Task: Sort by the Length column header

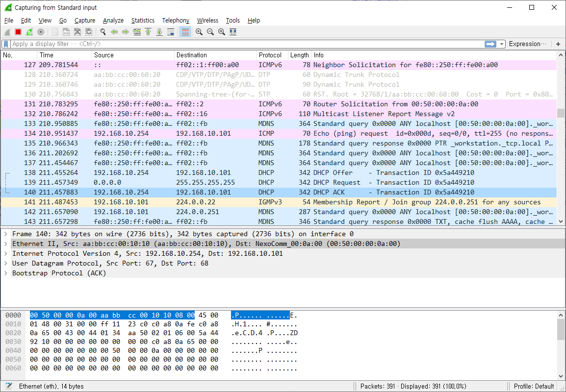Action: pyautogui.click(x=300, y=55)
